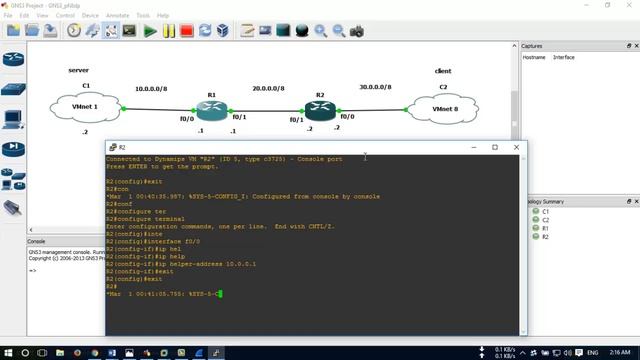Browse security devices in the sidebar
640x360 pixels.
[13, 149]
